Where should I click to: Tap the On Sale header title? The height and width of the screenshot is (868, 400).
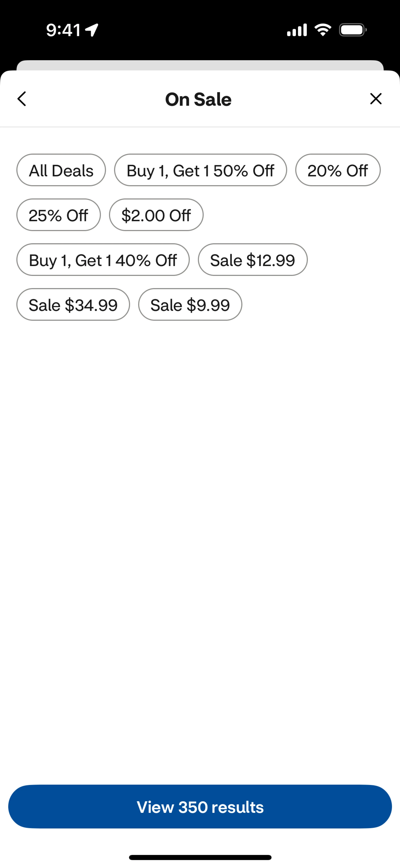tap(198, 99)
